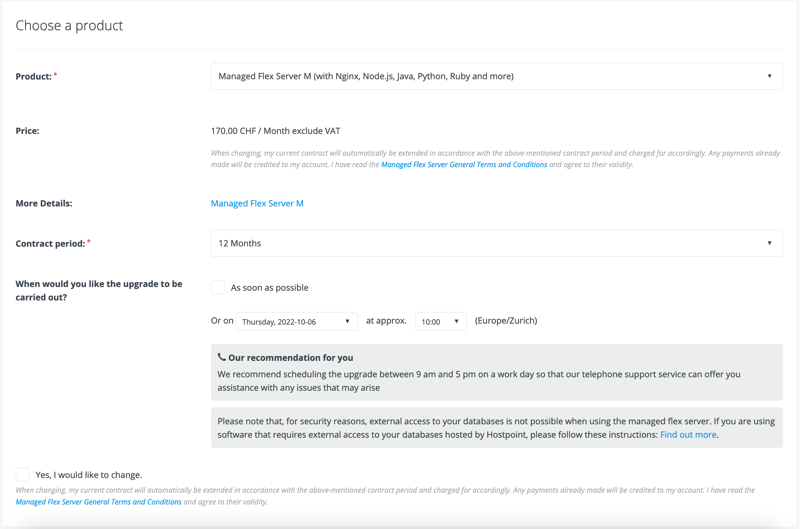Click the Contract period dropdown arrow

coord(769,243)
